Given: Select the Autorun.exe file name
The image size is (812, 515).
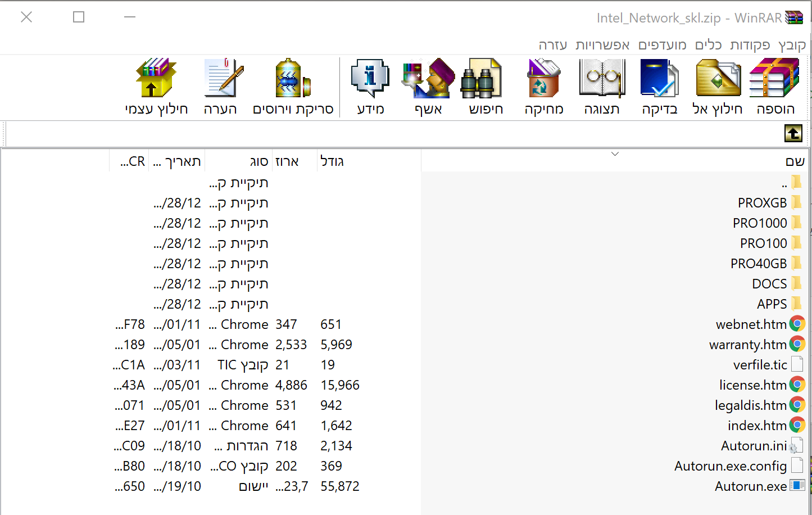Looking at the screenshot, I should click(x=751, y=486).
